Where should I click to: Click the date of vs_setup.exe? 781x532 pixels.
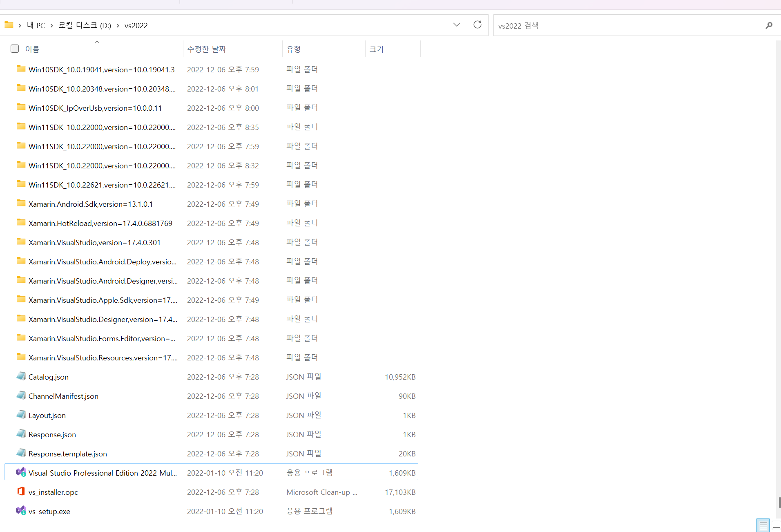(225, 511)
